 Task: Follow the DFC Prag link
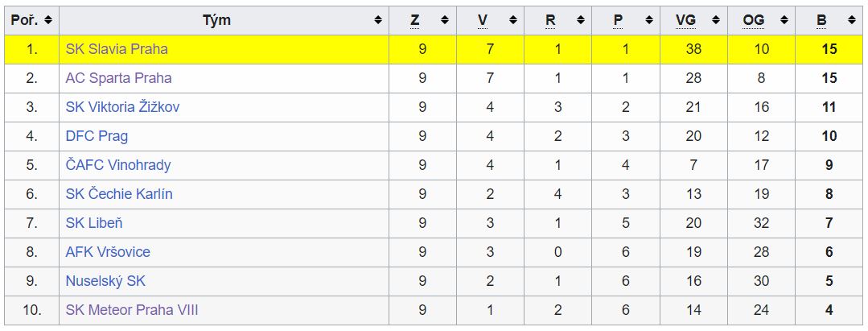[x=97, y=136]
